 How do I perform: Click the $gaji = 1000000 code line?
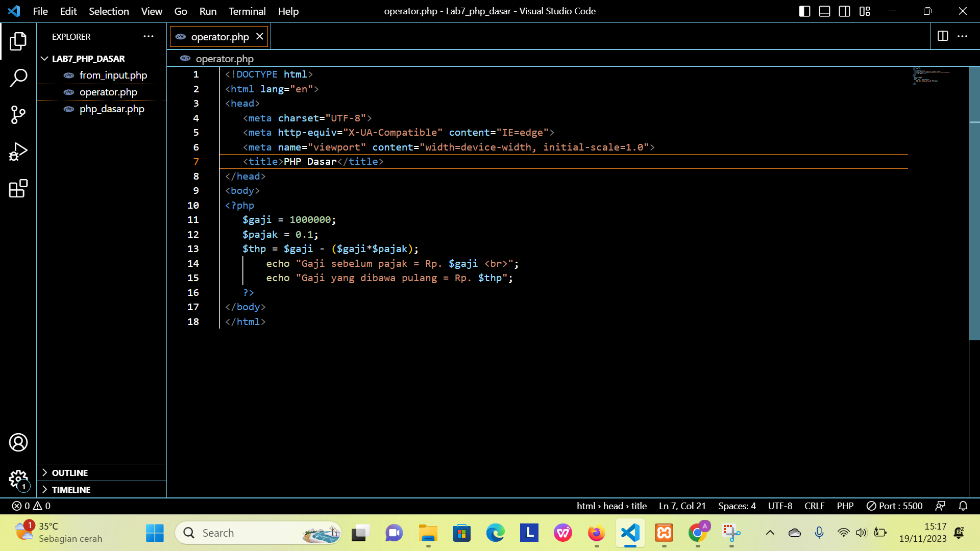(289, 220)
